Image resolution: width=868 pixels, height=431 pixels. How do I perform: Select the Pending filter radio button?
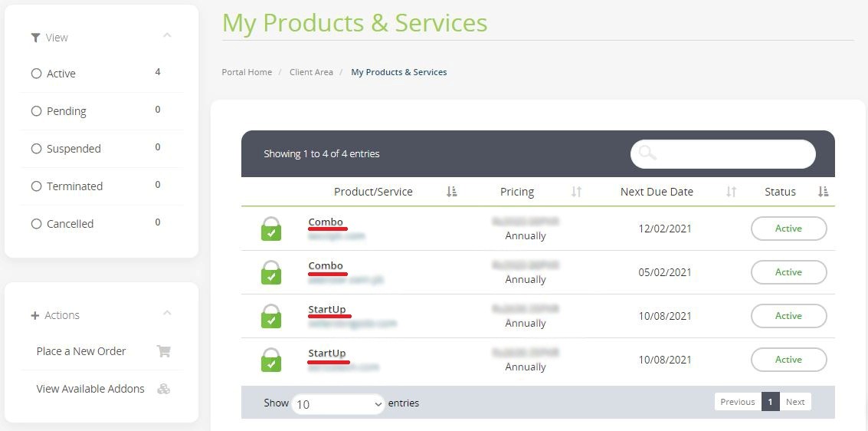click(36, 111)
